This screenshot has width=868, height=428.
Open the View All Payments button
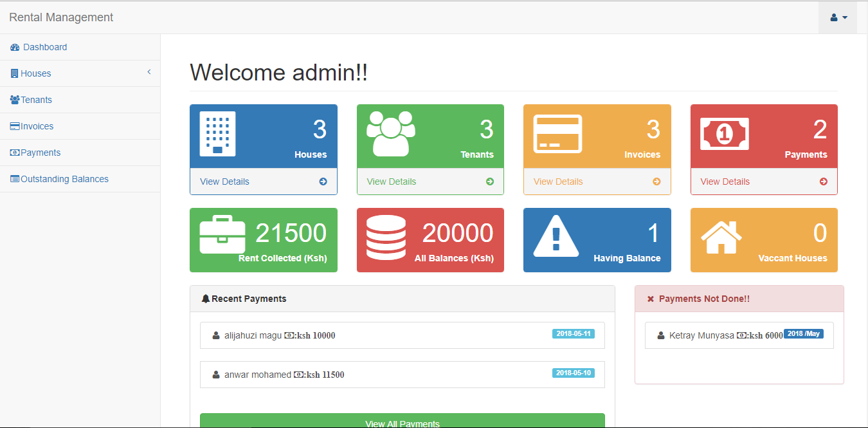coord(402,421)
